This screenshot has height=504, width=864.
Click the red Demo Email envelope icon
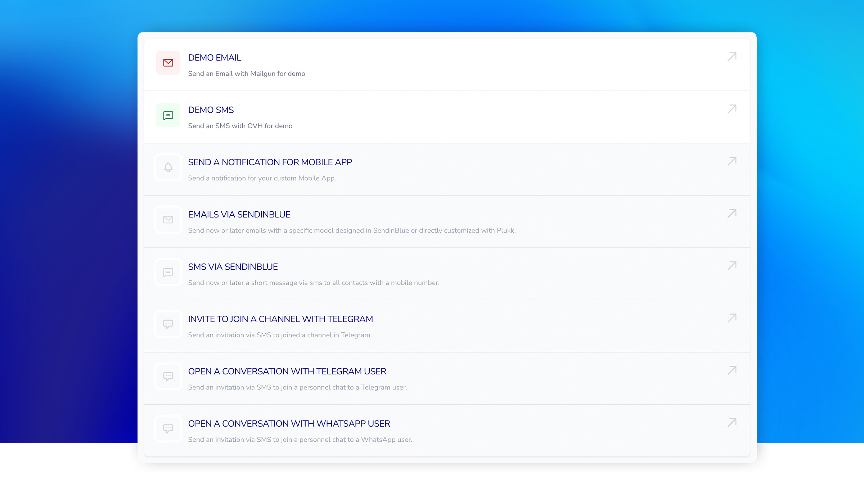168,63
